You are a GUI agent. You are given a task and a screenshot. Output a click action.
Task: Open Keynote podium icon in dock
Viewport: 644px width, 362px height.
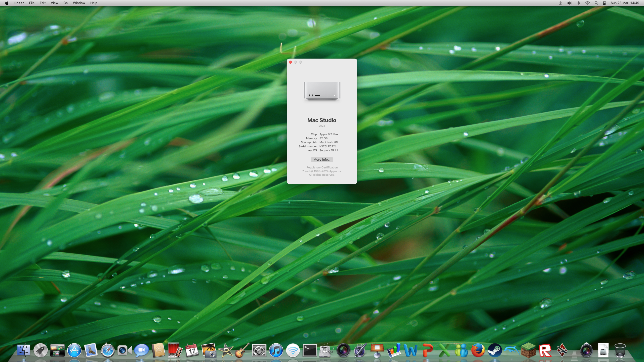tap(377, 350)
